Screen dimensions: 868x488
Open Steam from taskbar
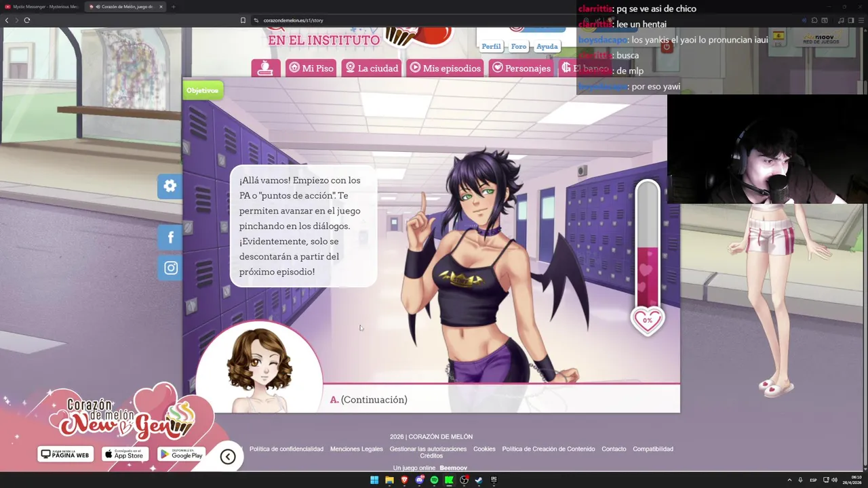tap(479, 480)
